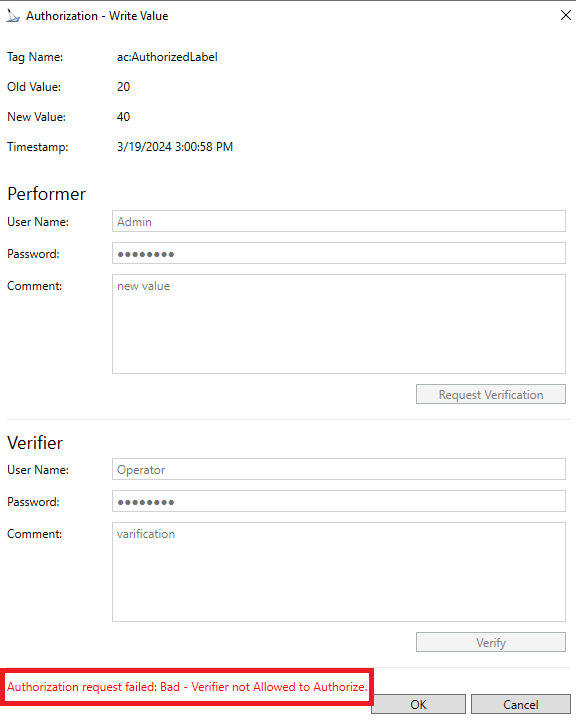
Task: Click the red authorization failed error message
Action: [x=187, y=687]
